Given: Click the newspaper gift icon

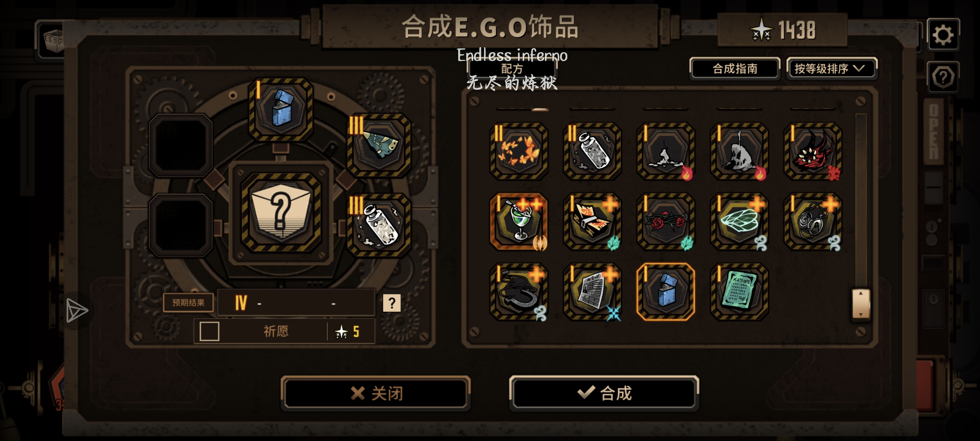Looking at the screenshot, I should tap(592, 292).
